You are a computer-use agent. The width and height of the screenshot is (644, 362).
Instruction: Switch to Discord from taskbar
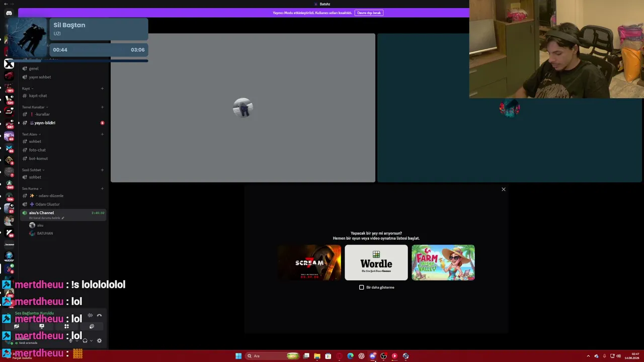[372, 356]
